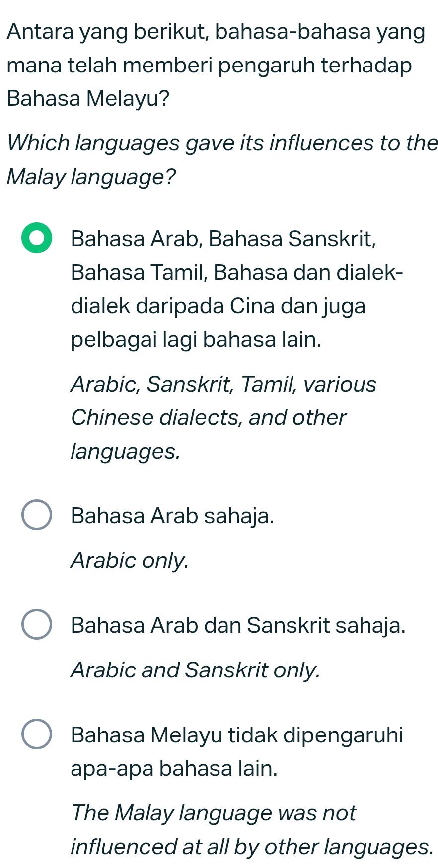Tap the "Arabic, Sanskrit, Tamil, various" line

[223, 384]
